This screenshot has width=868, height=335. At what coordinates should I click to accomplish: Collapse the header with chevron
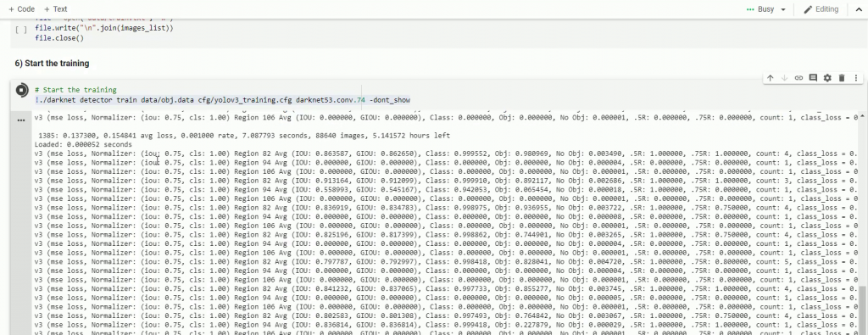pyautogui.click(x=859, y=9)
